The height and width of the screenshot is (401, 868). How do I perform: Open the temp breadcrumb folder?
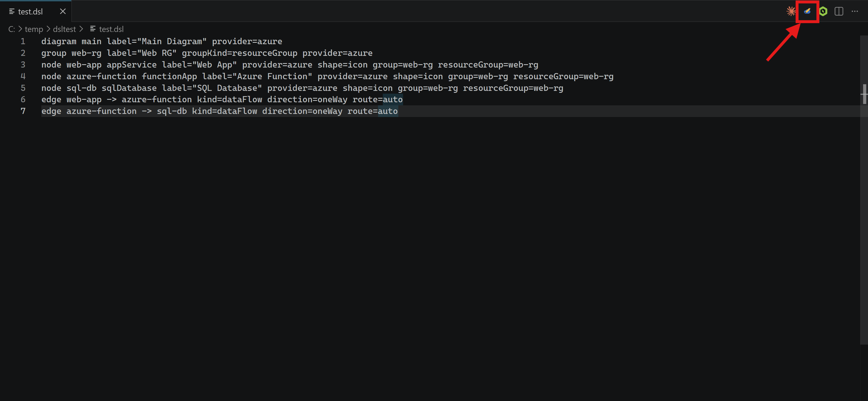34,29
